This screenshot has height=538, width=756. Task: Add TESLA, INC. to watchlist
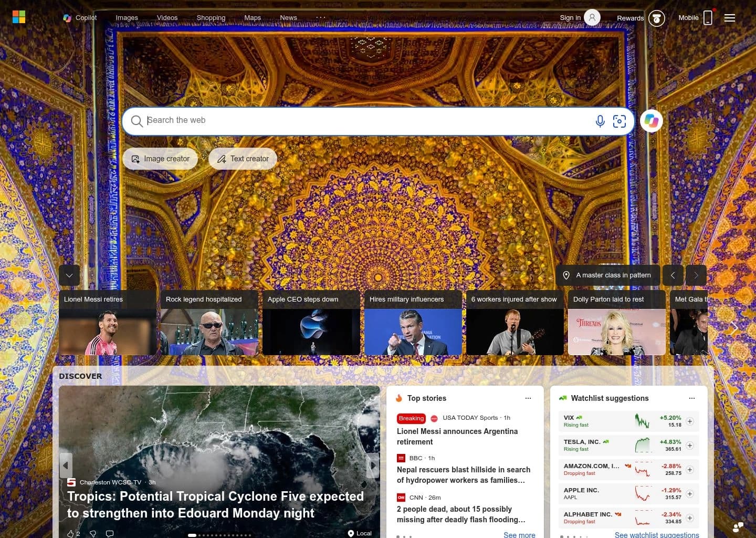click(x=690, y=446)
